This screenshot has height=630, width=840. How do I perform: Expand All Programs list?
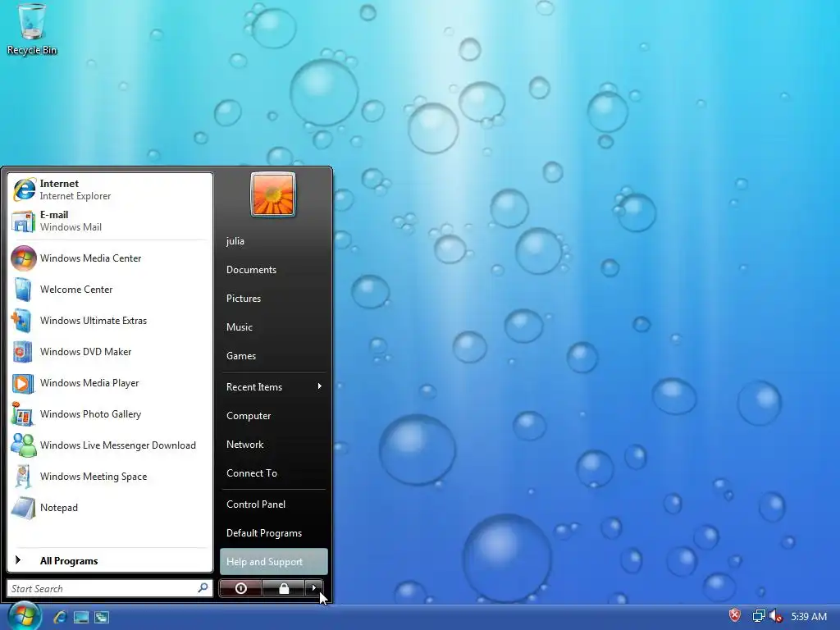(x=110, y=561)
